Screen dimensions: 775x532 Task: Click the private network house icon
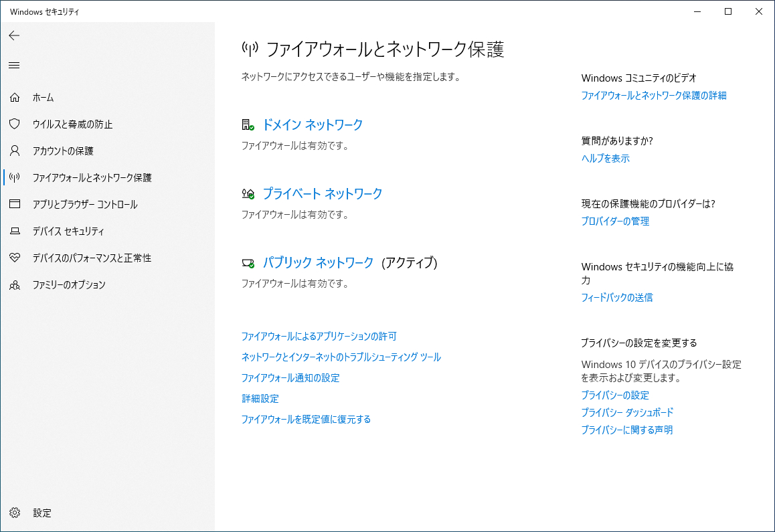tap(248, 194)
